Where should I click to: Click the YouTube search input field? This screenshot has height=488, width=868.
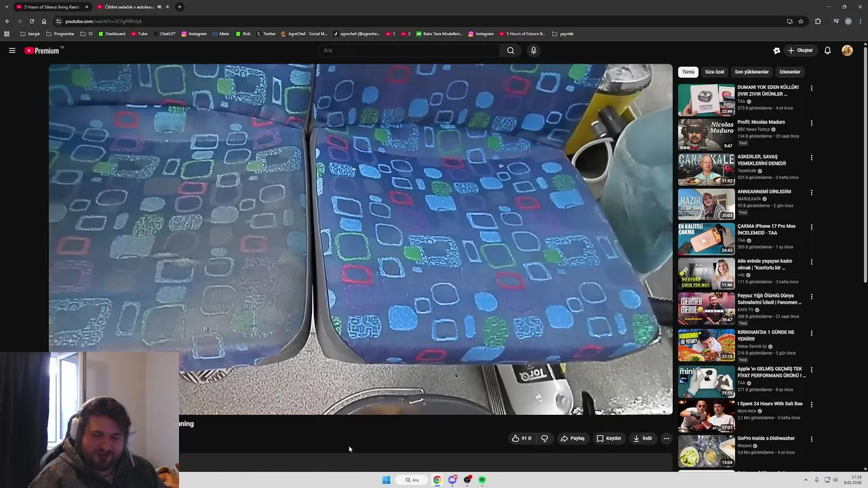pyautogui.click(x=410, y=50)
